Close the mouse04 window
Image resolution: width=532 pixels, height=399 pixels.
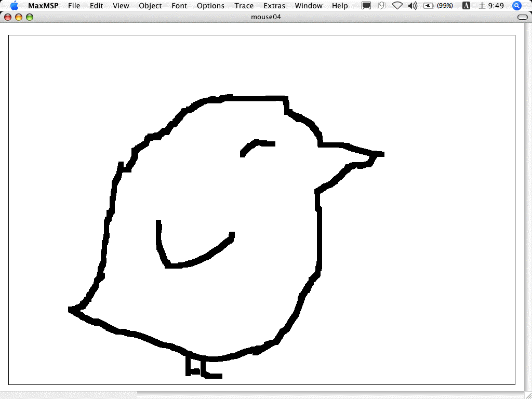(x=8, y=17)
